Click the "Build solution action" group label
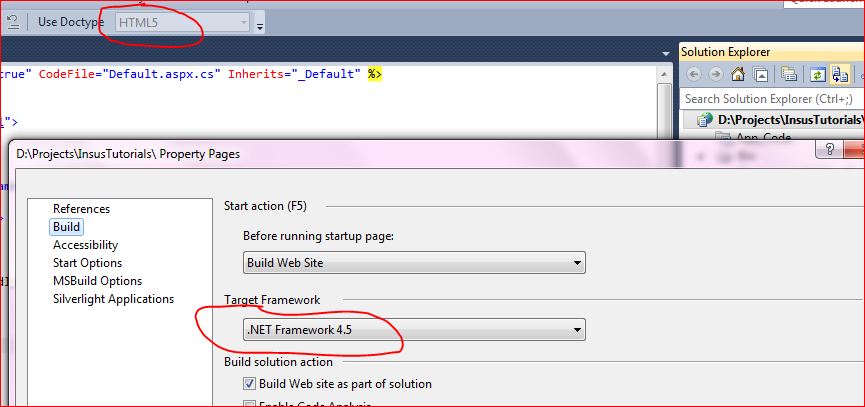The height and width of the screenshot is (407, 865). [x=278, y=362]
